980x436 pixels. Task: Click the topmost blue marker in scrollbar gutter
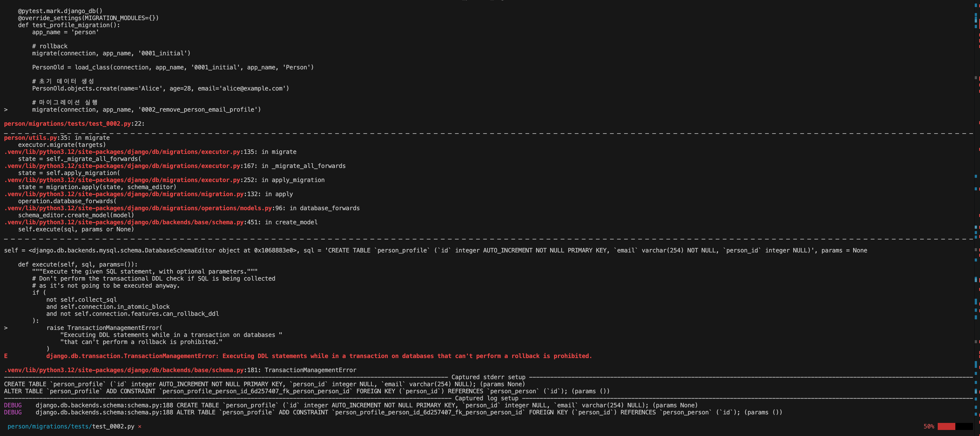976,5
